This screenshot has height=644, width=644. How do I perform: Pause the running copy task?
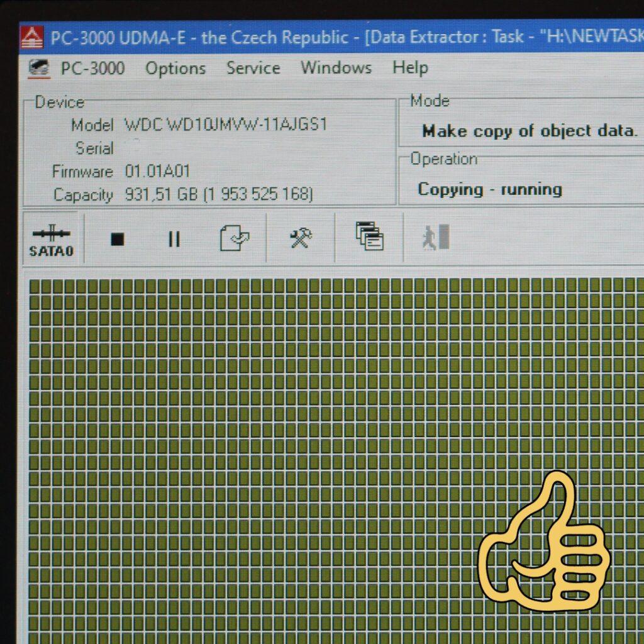tap(174, 239)
